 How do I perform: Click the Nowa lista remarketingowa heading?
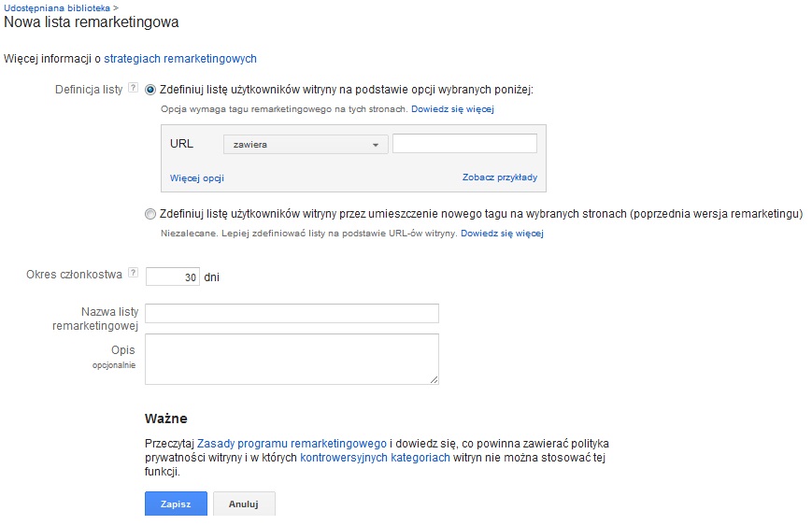pos(92,22)
